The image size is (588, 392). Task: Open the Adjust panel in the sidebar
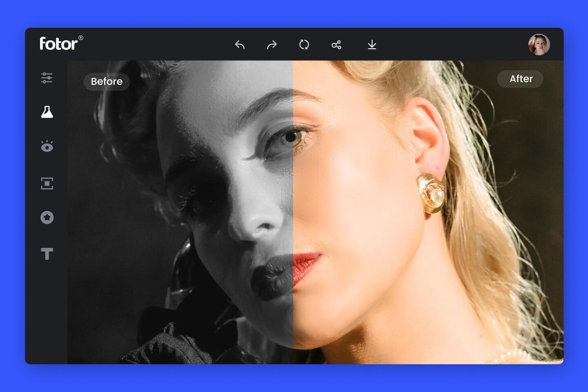47,78
